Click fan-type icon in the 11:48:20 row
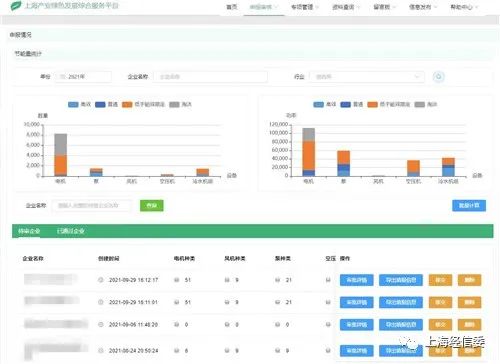Viewport: 500px width, 364px height. [227, 324]
